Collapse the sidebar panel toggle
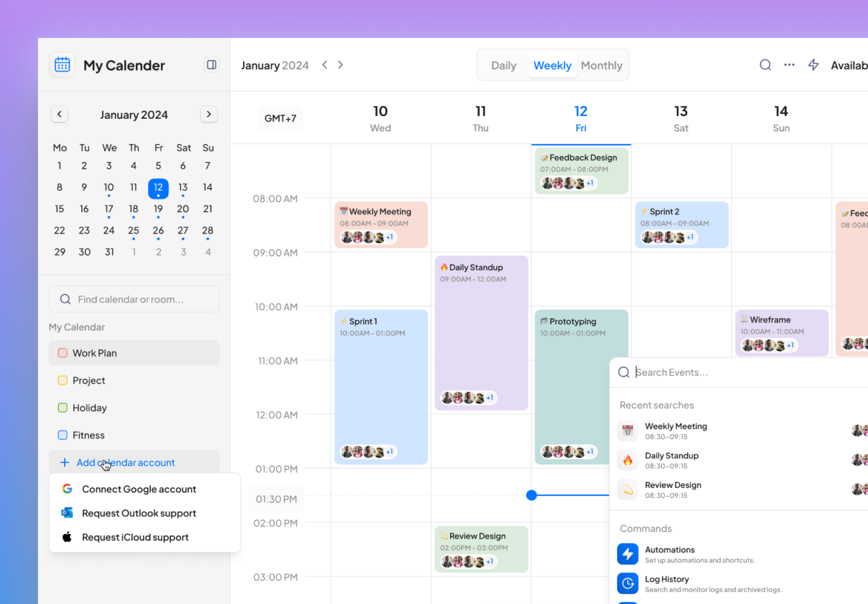Viewport: 868px width, 604px height. 211,65
